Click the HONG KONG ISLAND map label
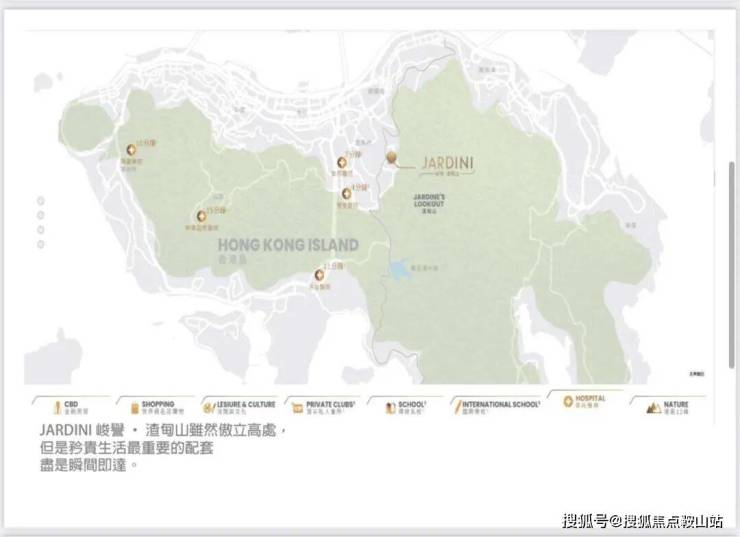Screen dimensions: 740x537 click(x=288, y=245)
